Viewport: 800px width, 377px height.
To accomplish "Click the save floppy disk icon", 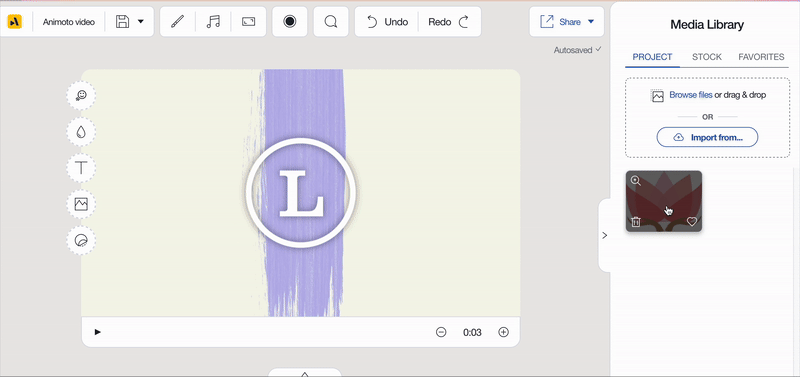I will [122, 21].
